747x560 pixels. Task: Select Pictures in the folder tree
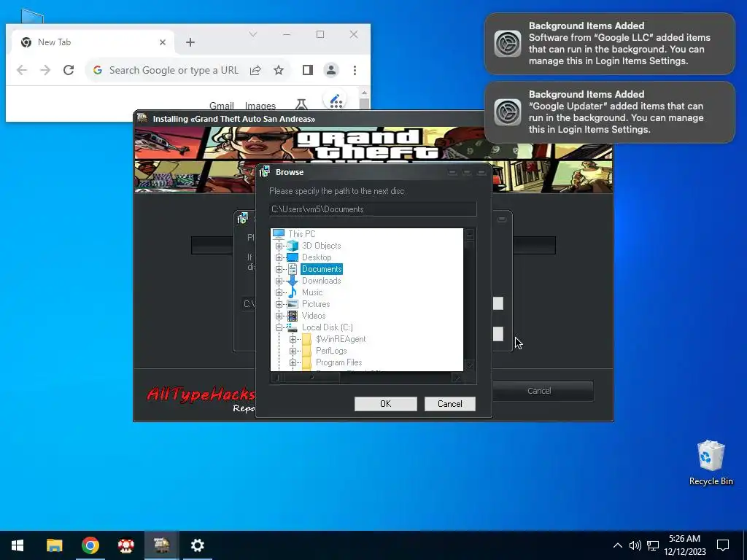tap(316, 304)
